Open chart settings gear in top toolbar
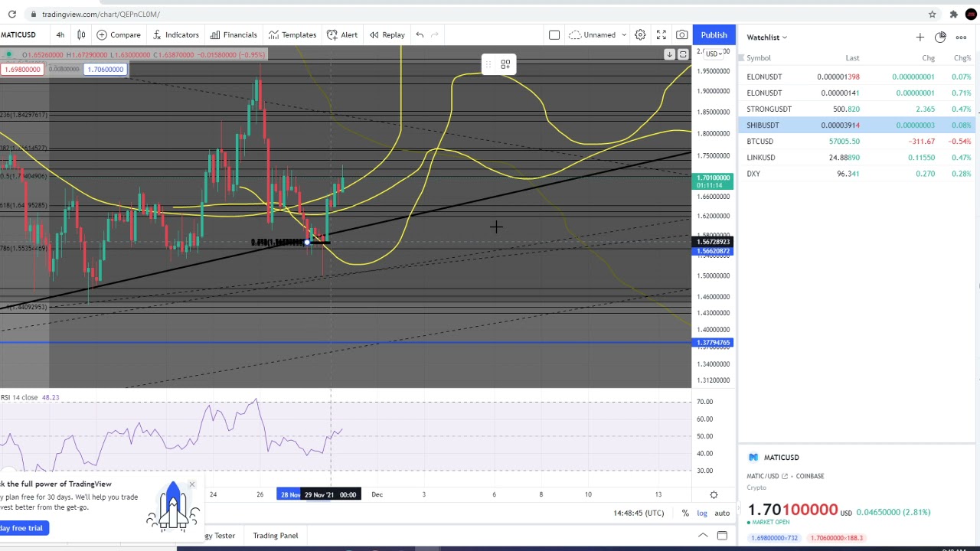The width and height of the screenshot is (980, 551). coord(640,34)
